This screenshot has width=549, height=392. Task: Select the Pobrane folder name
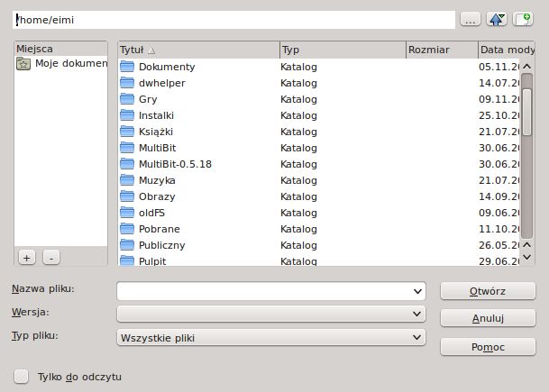[160, 229]
